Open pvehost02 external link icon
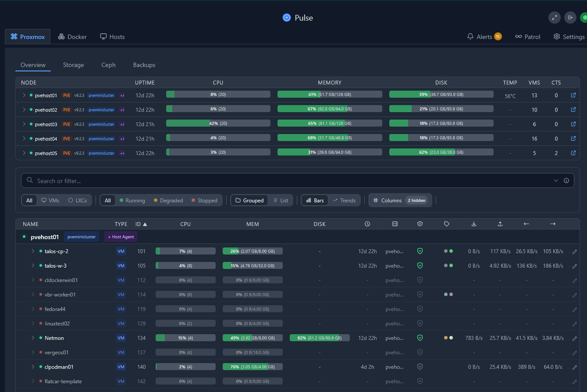The image size is (587, 392). click(573, 109)
